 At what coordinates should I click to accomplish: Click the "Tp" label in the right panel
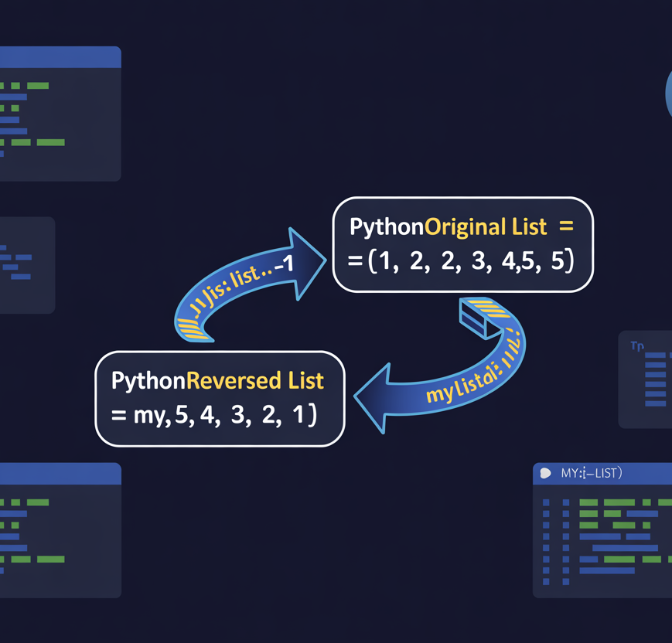[636, 346]
